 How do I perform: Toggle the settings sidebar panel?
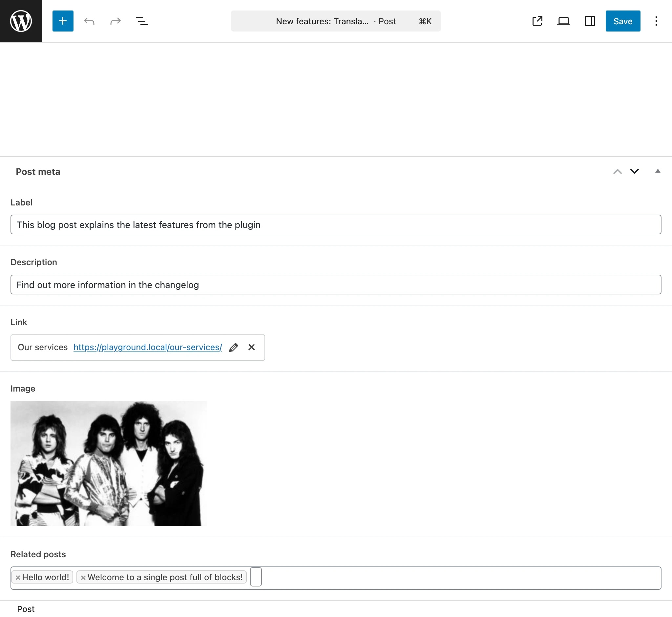(590, 21)
